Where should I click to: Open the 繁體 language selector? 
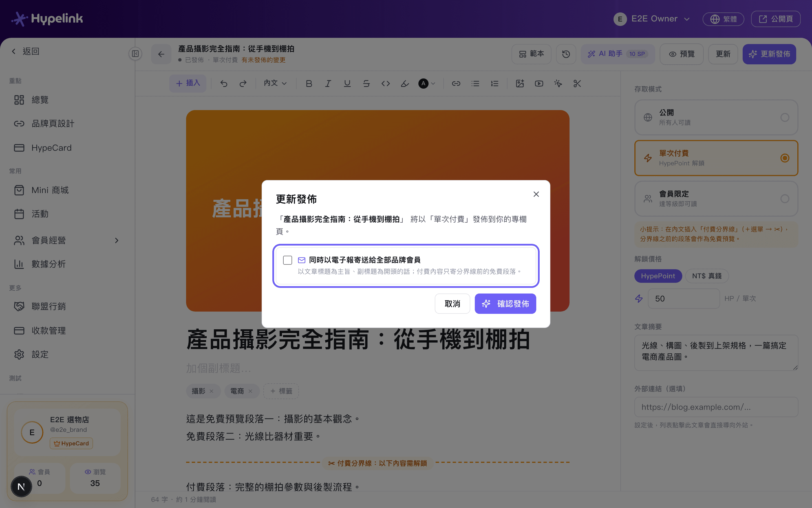point(723,19)
